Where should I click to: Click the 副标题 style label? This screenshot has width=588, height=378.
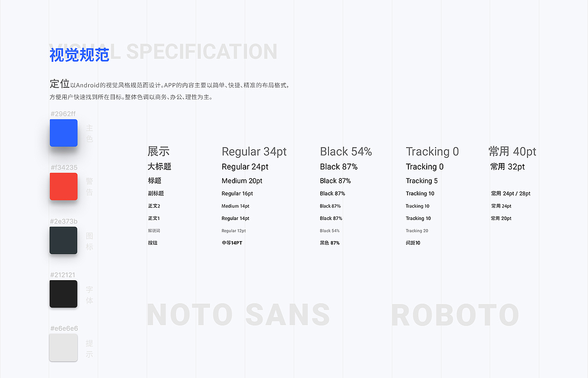pyautogui.click(x=156, y=194)
